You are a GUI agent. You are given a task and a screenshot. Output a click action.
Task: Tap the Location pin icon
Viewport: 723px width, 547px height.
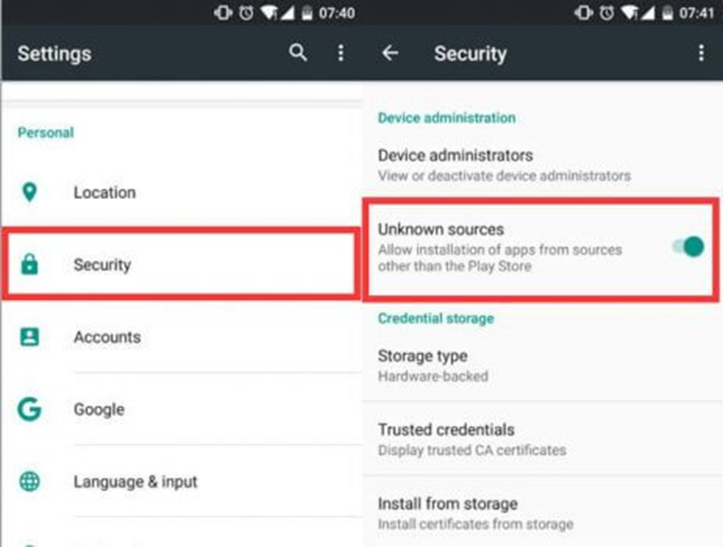(30, 192)
